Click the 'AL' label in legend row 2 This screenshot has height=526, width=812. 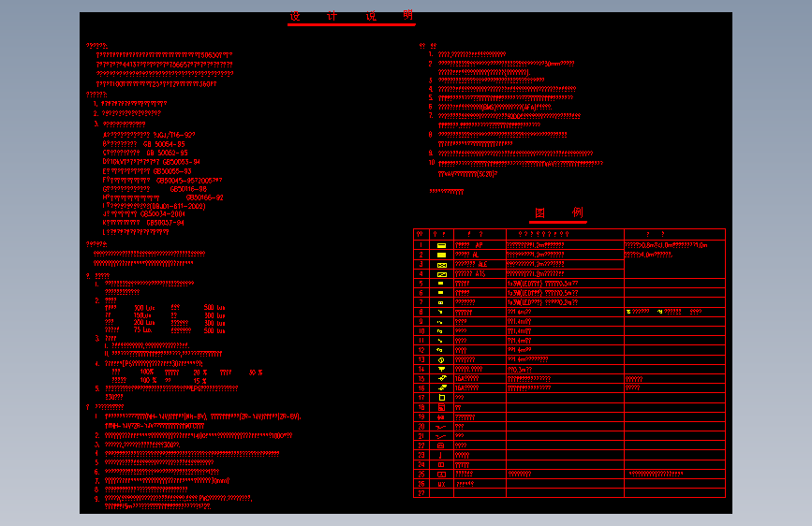coord(476,255)
